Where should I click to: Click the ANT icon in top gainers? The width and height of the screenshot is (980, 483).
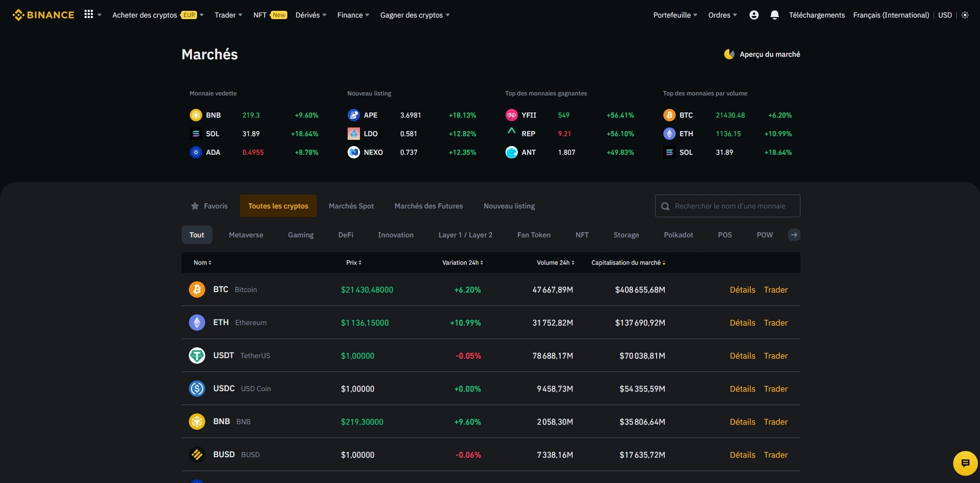click(512, 152)
